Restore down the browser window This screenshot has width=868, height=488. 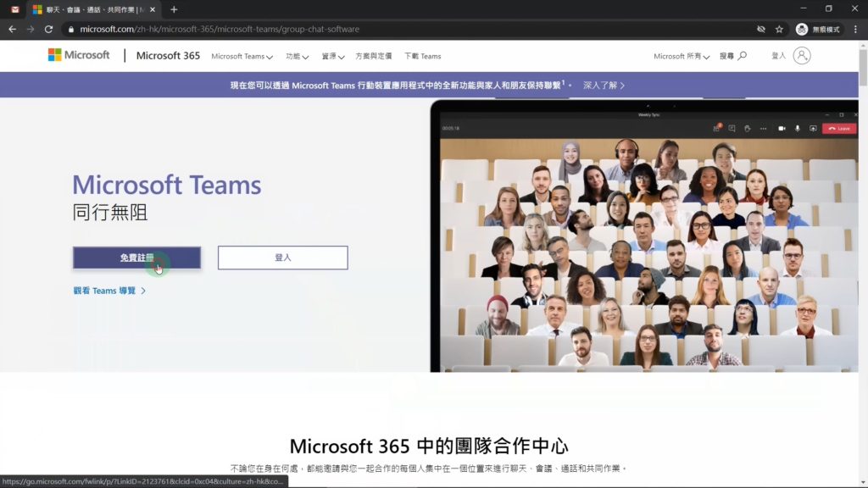[x=829, y=8]
